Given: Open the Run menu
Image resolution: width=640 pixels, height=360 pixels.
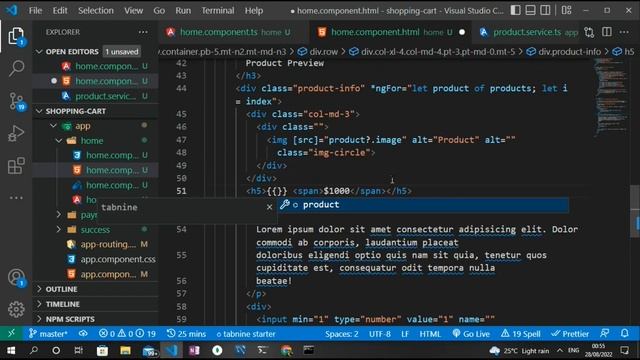Looking at the screenshot, I should [183, 10].
